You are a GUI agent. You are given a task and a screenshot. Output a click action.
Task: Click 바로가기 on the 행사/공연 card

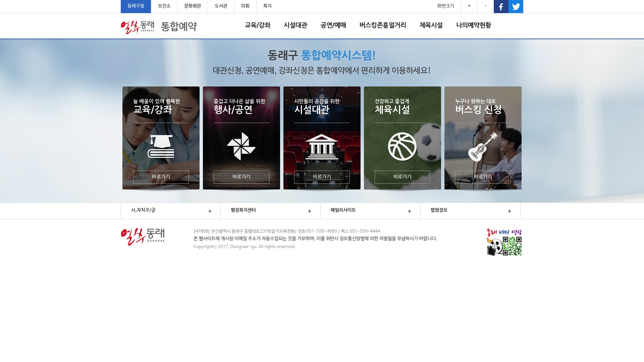[x=241, y=177]
